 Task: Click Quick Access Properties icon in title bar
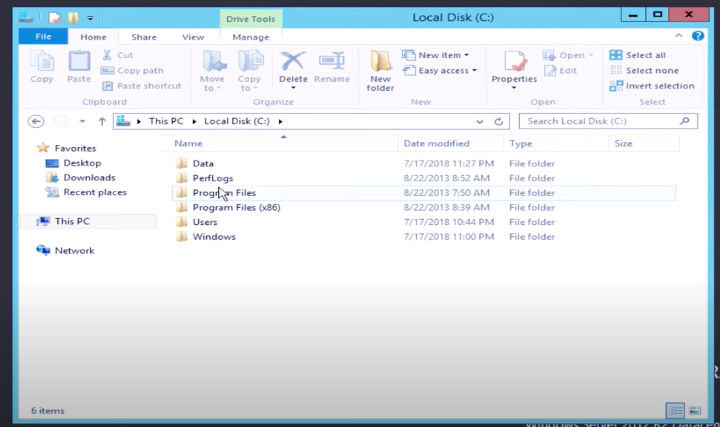coord(55,18)
